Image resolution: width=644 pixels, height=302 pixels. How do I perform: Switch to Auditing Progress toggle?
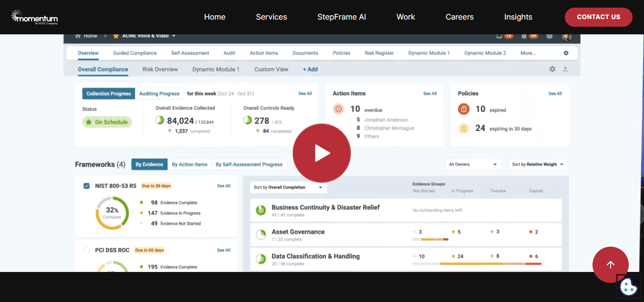point(159,94)
